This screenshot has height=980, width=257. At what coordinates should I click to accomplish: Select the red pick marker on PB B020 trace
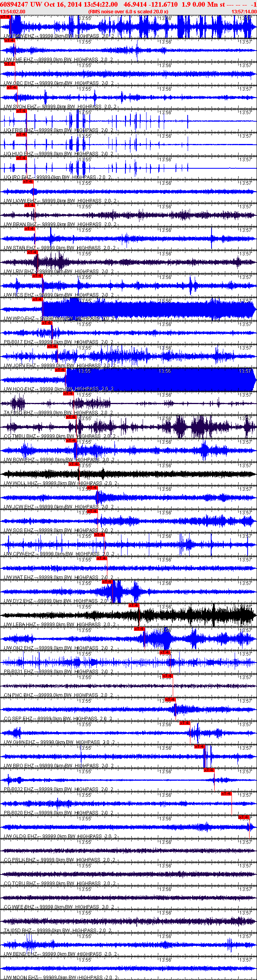pos(226,794)
